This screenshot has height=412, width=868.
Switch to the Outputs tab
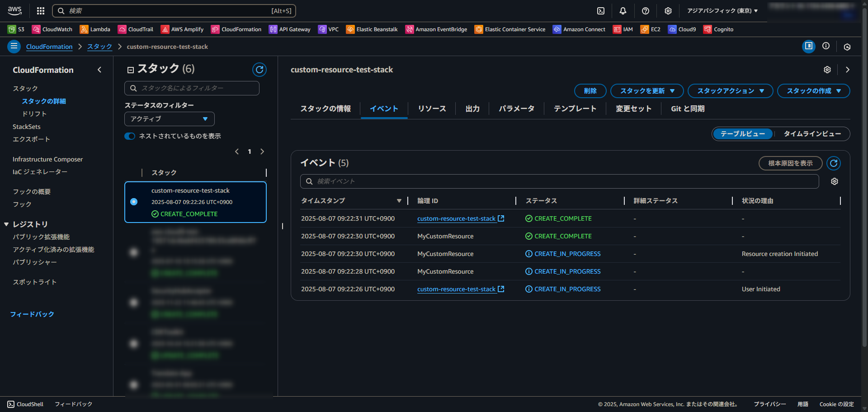pyautogui.click(x=472, y=109)
